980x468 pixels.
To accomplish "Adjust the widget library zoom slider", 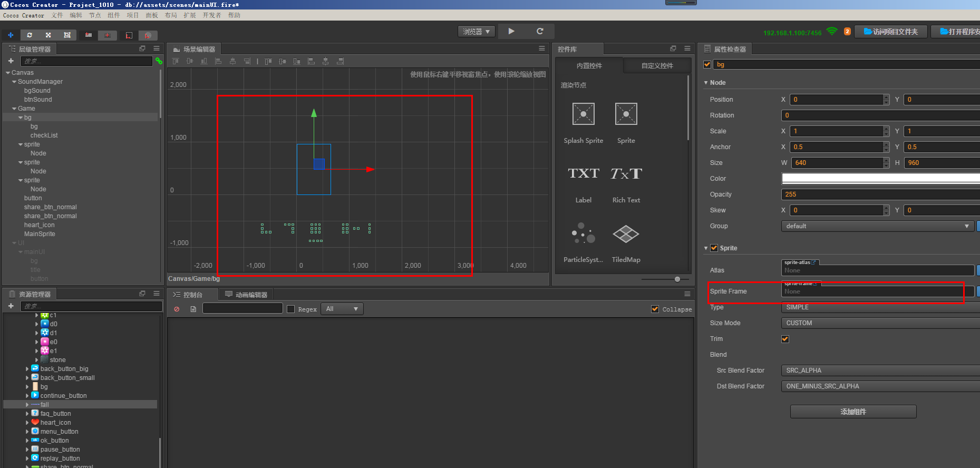I will point(677,279).
